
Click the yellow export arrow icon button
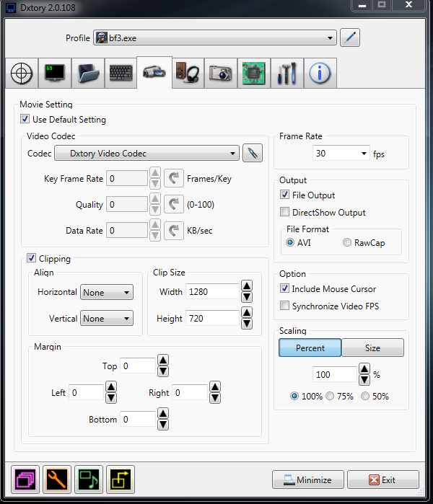(x=121, y=479)
